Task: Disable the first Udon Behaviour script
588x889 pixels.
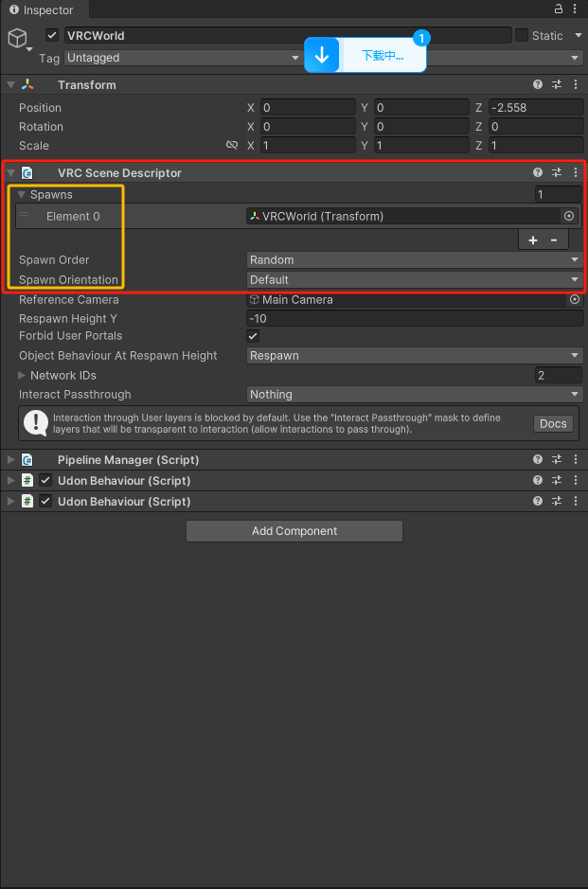Action: [x=45, y=480]
